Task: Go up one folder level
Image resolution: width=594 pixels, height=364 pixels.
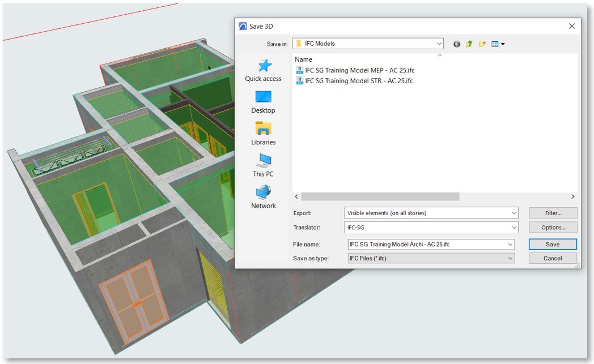Action: 469,44
